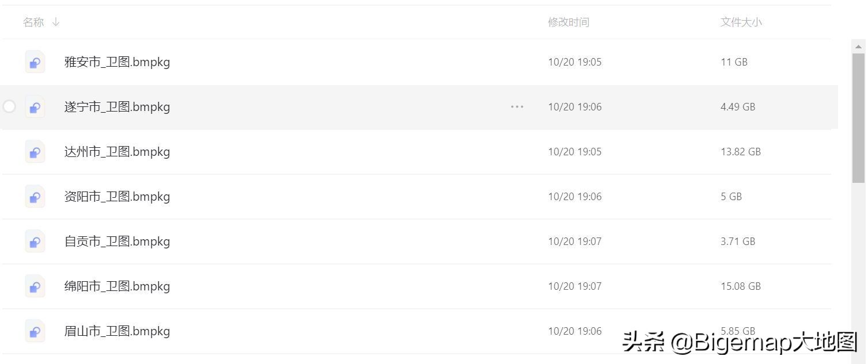Click the file icon for 资阳市_卫图.bmpkg
The height and width of the screenshot is (364, 868).
(x=35, y=197)
